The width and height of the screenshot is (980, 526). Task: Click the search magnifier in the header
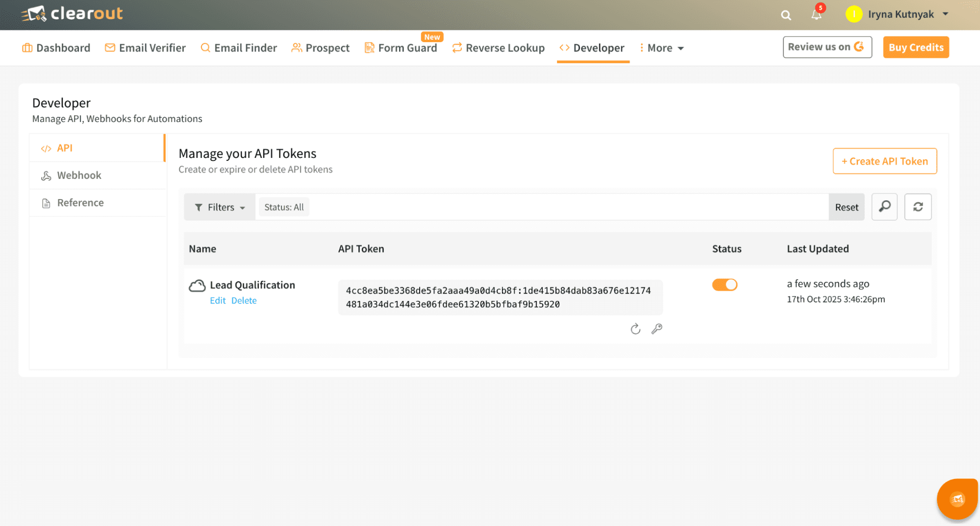(786, 15)
